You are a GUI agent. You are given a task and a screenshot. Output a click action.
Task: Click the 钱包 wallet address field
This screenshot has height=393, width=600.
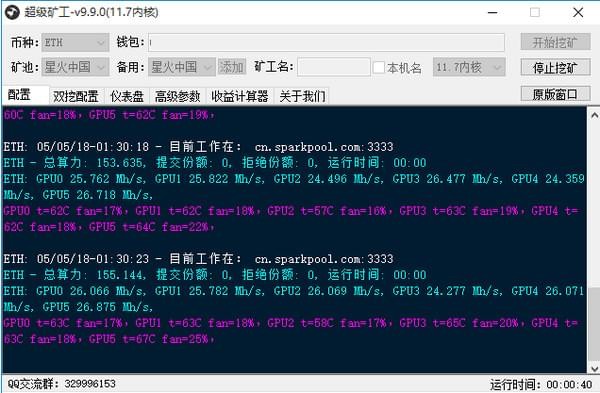pos(326,42)
